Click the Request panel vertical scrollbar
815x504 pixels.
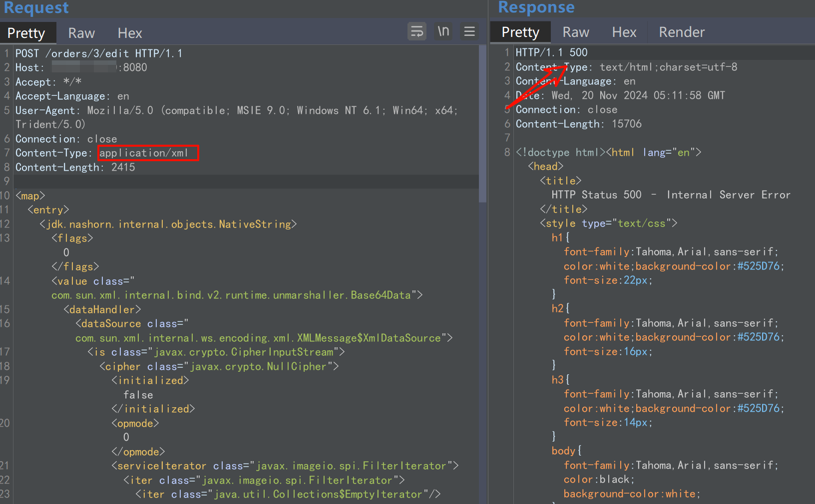point(482,124)
